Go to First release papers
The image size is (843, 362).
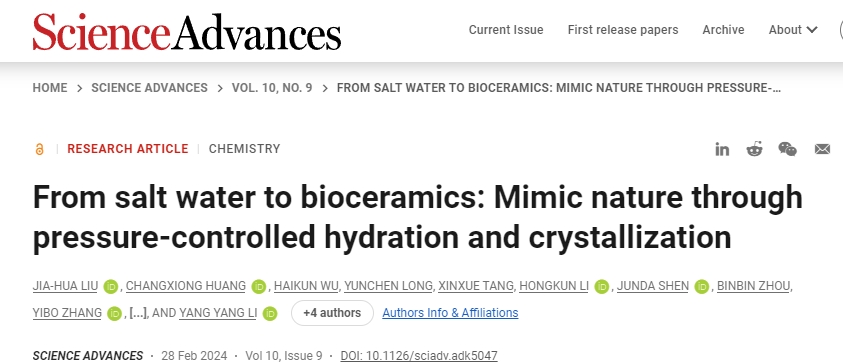[623, 30]
